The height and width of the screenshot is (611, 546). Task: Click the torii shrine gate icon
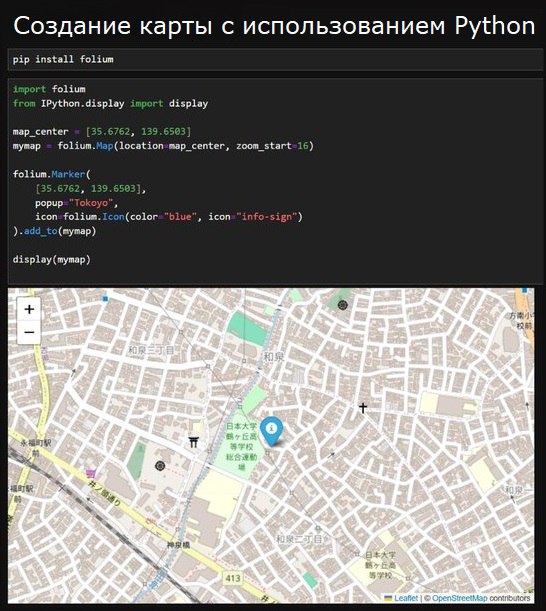[194, 442]
